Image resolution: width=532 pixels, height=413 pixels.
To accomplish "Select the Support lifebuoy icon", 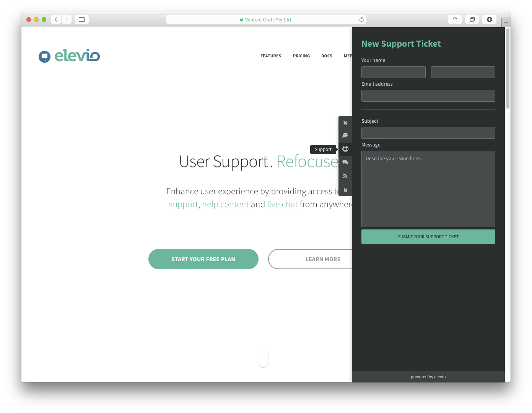I will 345,149.
